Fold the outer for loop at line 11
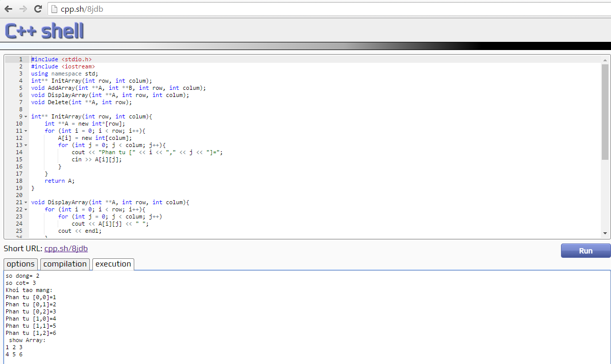Screen dimensions: 611x364 point(26,131)
